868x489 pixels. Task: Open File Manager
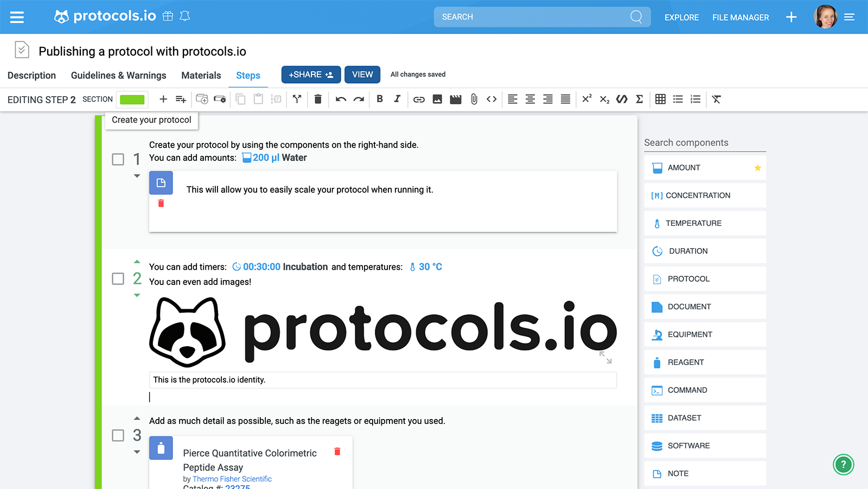[741, 17]
